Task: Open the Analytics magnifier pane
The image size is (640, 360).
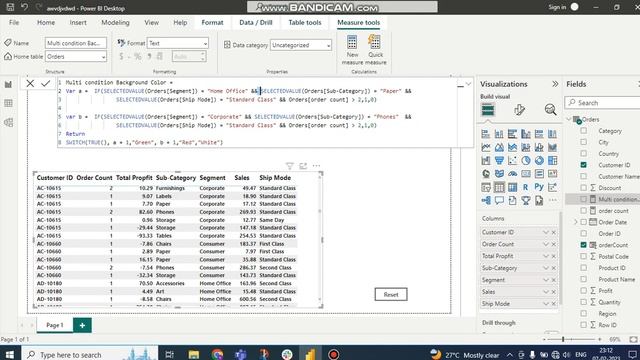Action: pos(550,110)
